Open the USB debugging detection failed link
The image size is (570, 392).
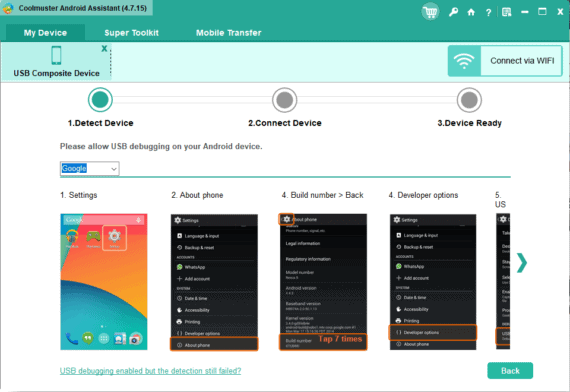pos(150,371)
